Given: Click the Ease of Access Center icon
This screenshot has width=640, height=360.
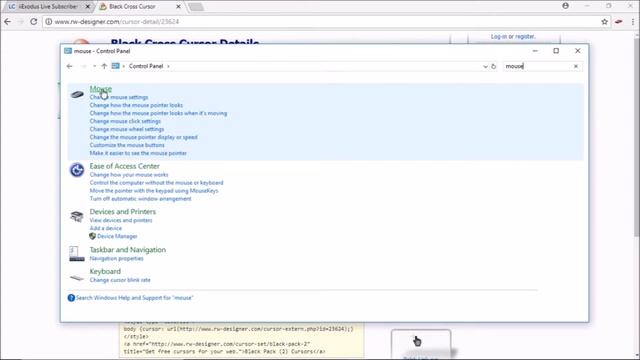Looking at the screenshot, I should (x=77, y=170).
